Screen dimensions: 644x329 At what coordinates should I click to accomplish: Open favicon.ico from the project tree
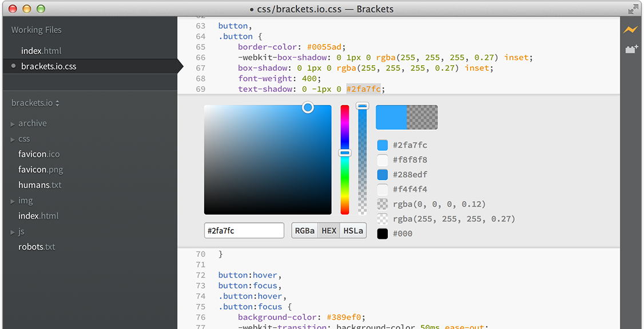pyautogui.click(x=39, y=154)
